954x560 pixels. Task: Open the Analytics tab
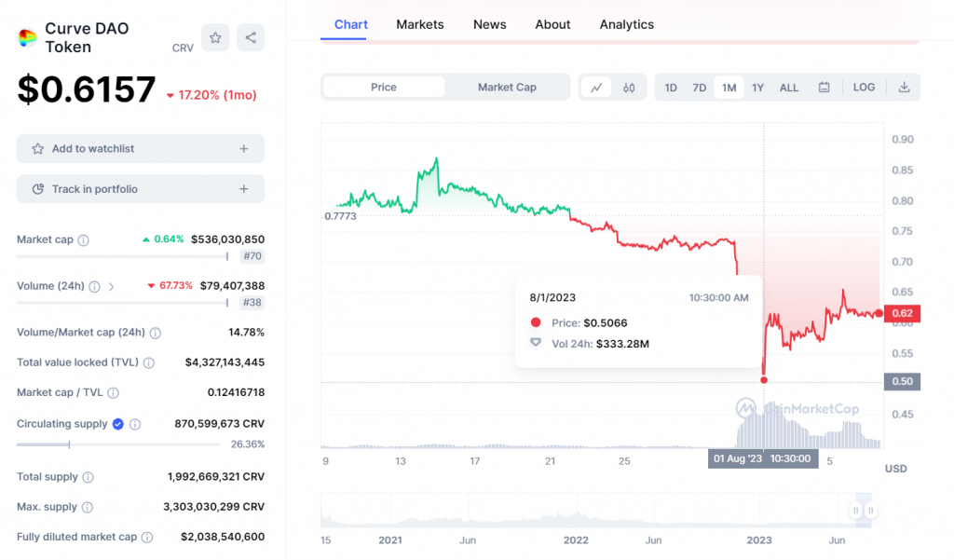[627, 24]
